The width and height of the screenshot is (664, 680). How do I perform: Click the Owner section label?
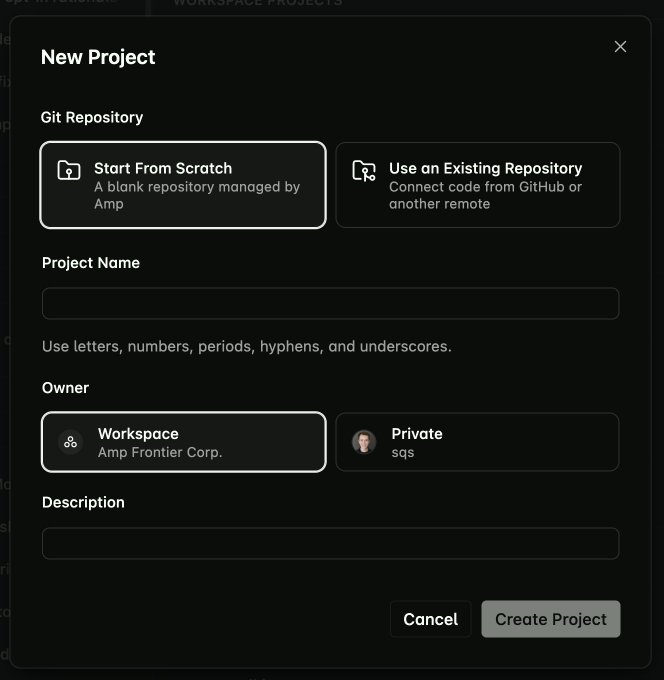[x=65, y=388]
